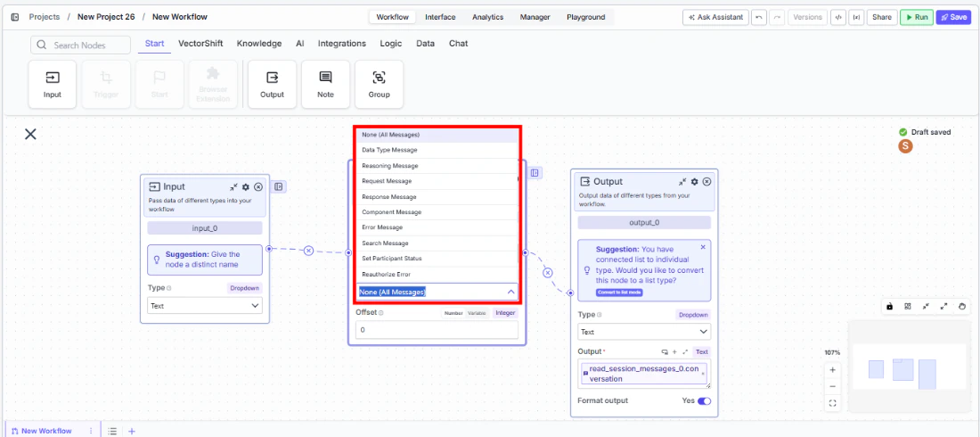Collapse the Output node with the shrink icon
980x437 pixels.
coord(682,182)
